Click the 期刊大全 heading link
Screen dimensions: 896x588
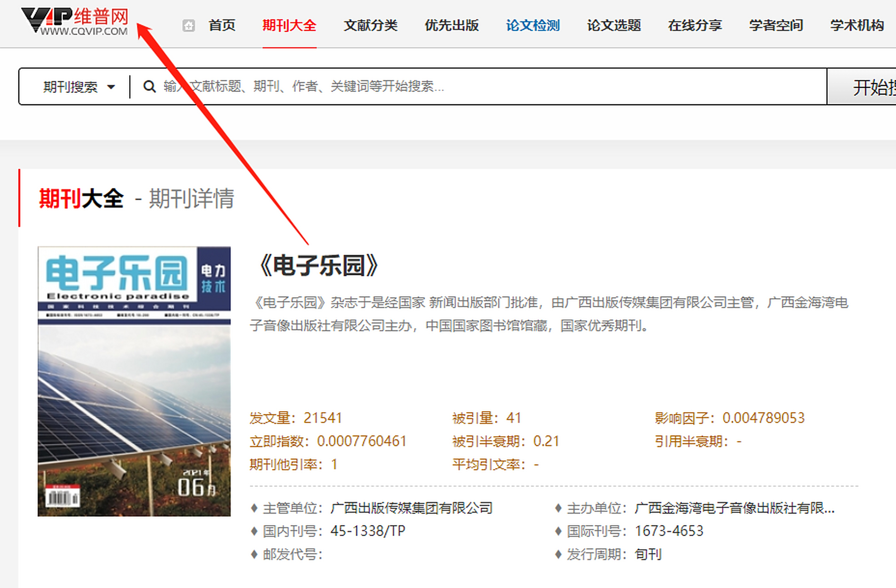[x=81, y=198]
